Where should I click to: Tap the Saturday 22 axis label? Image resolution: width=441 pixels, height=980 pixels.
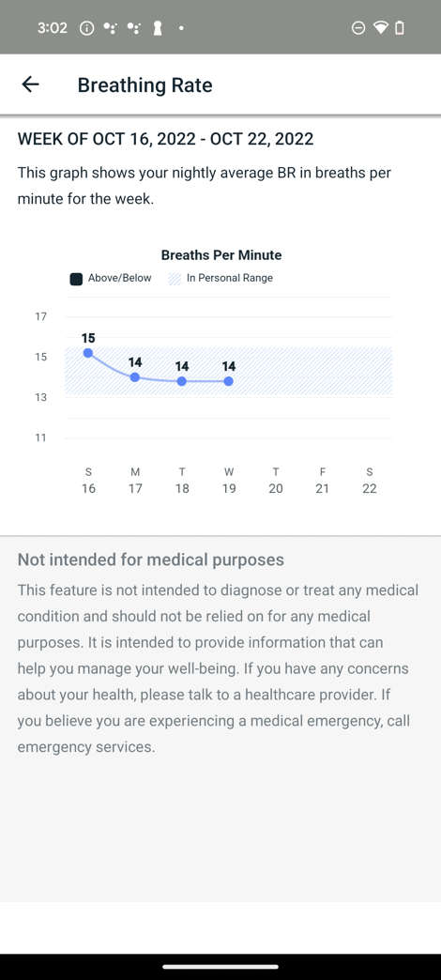click(369, 480)
